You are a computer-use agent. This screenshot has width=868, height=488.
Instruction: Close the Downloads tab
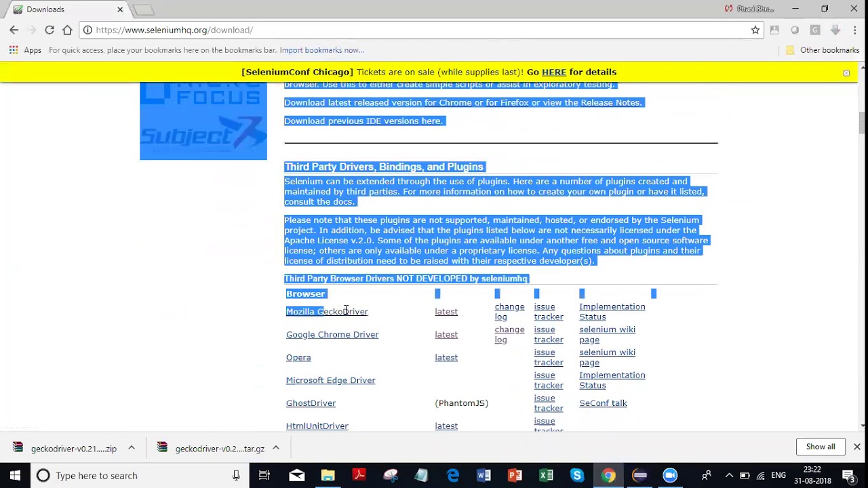(120, 9)
